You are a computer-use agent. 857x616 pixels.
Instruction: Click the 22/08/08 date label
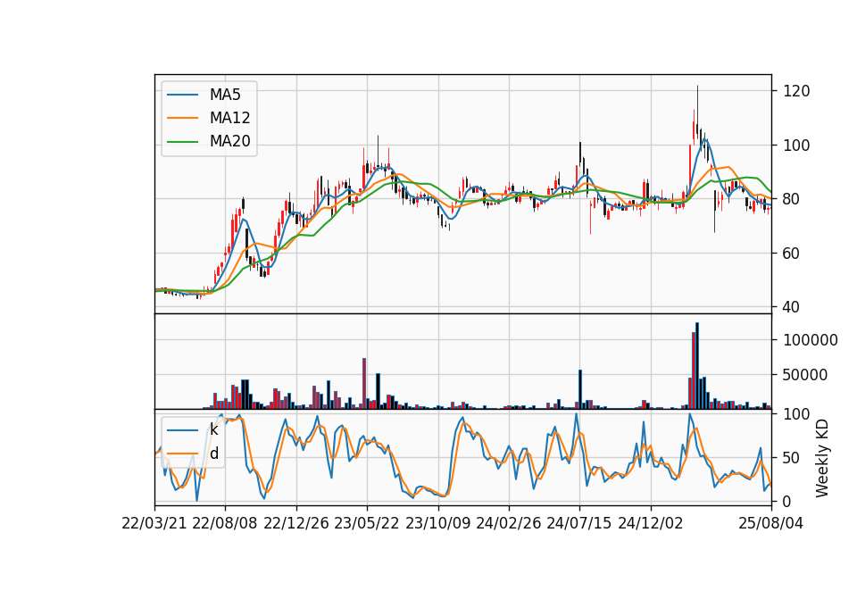(x=225, y=523)
